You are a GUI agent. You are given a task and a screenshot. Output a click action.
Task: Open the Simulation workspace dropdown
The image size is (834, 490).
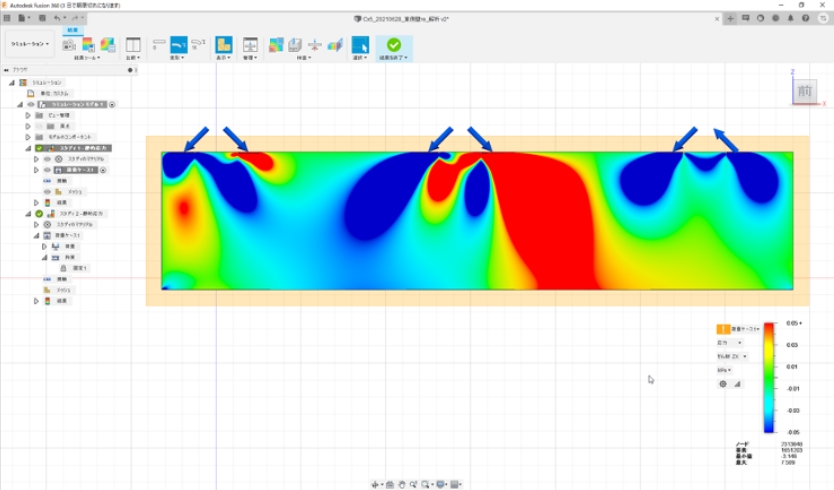[29, 44]
